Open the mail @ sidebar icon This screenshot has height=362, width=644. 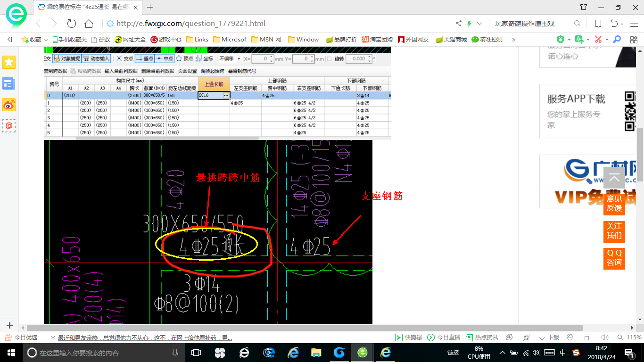pos(9,125)
